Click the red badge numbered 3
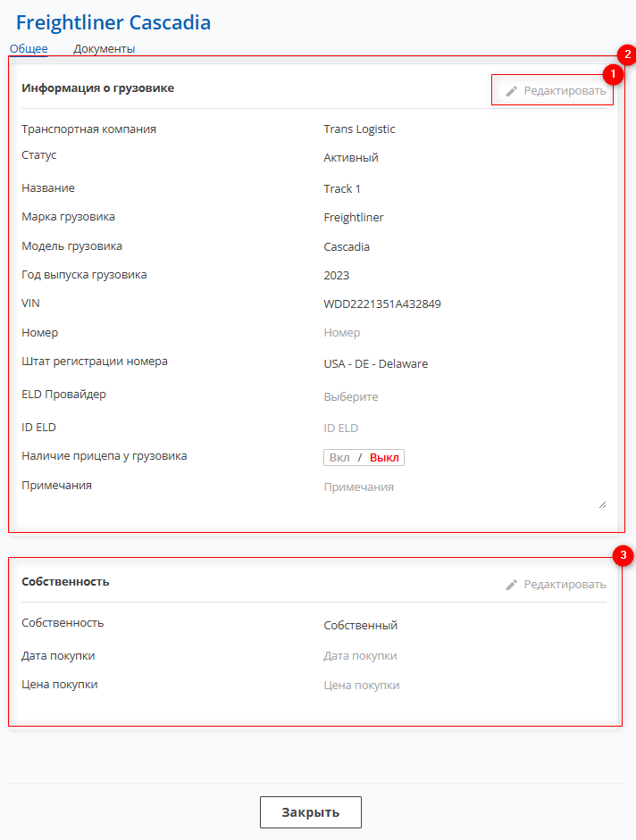This screenshot has width=636, height=840. pyautogui.click(x=626, y=556)
